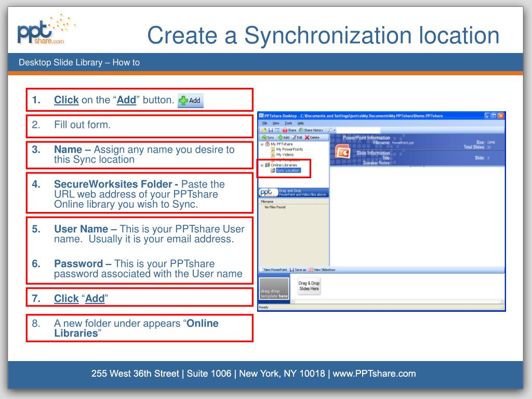Click the PPTshare Desktop title bar icon
The height and width of the screenshot is (399, 532).
click(262, 116)
